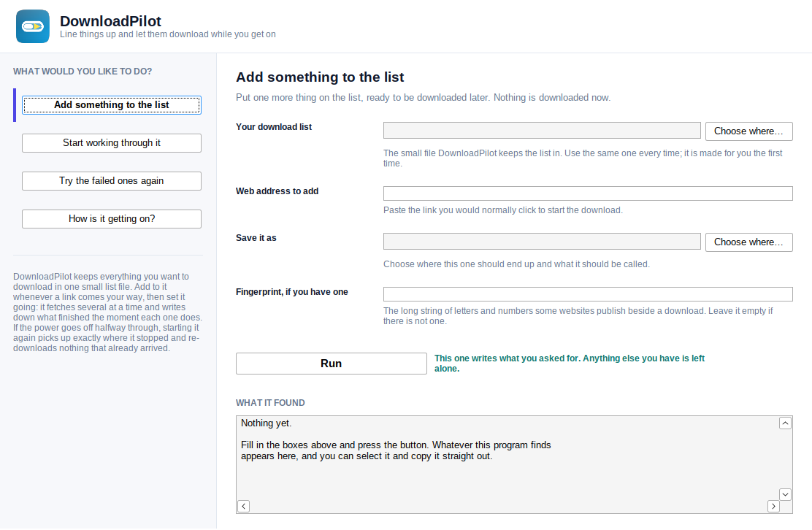Viewport: 812px width, 530px height.
Task: Click the 'Nothing yet.' output text
Action: pos(267,423)
